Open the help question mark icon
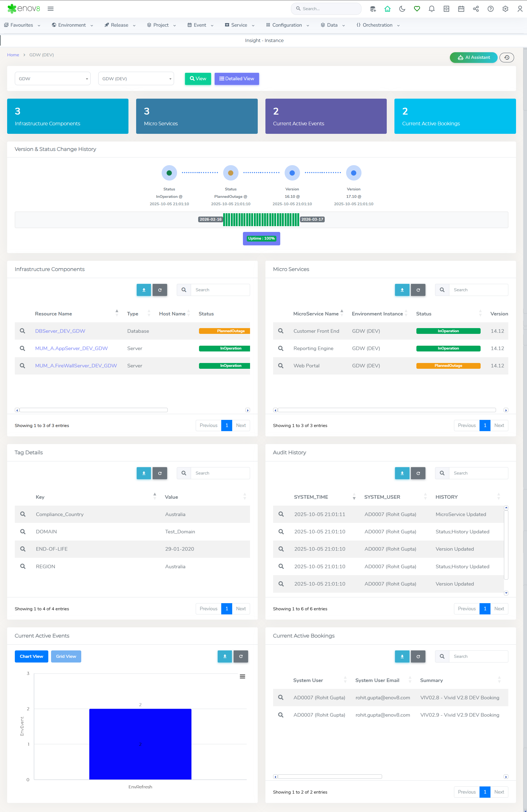 coord(490,9)
